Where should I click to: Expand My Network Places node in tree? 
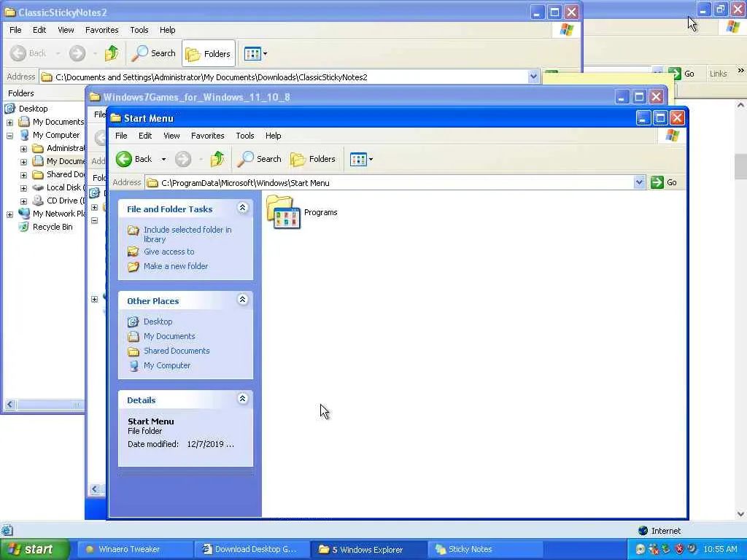pyautogui.click(x=9, y=214)
